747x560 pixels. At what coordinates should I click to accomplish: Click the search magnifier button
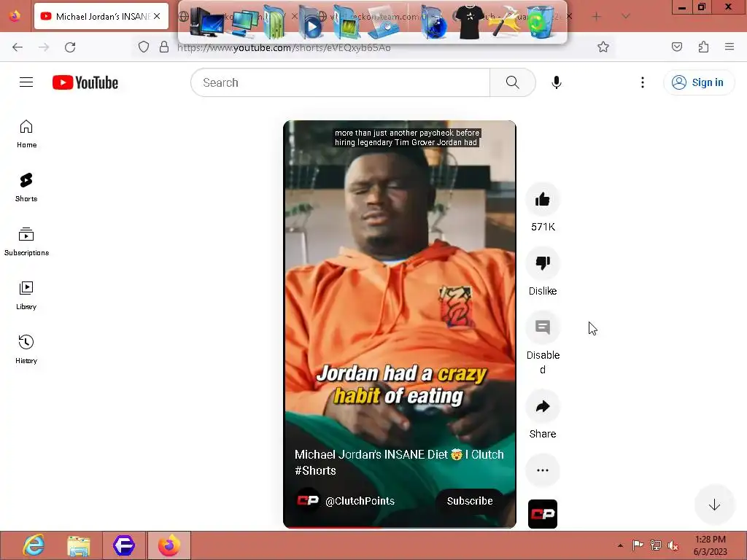(x=513, y=82)
